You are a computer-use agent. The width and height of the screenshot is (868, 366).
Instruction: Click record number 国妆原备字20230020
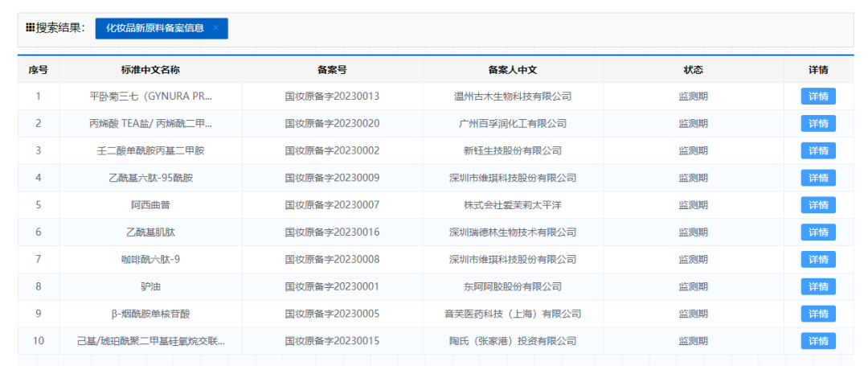point(332,124)
